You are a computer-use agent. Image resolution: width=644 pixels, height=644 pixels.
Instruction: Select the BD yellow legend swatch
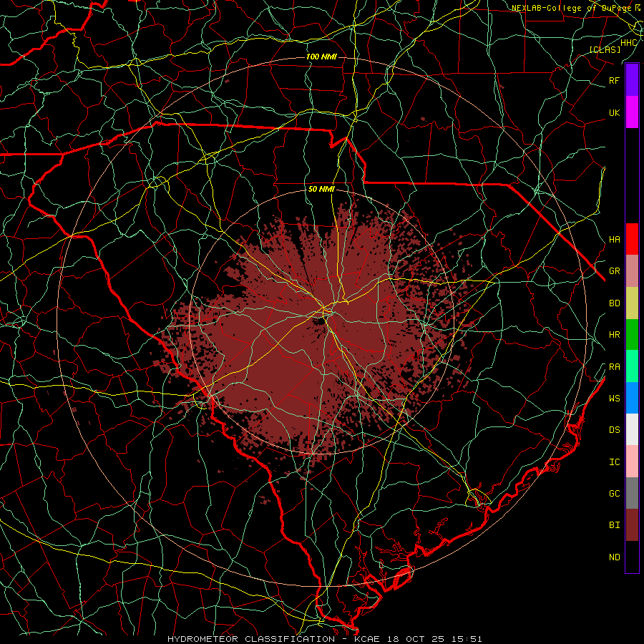(x=632, y=303)
